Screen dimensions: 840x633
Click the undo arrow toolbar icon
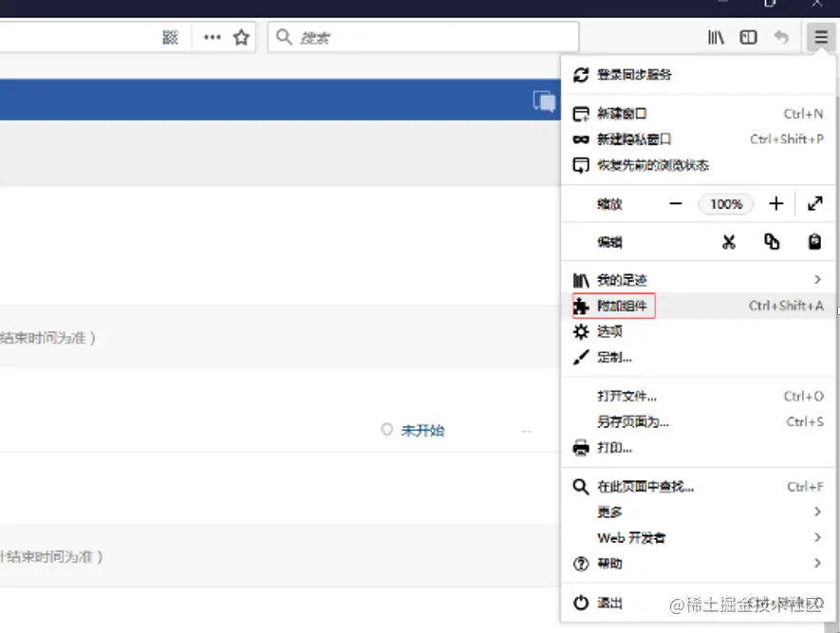tap(781, 37)
